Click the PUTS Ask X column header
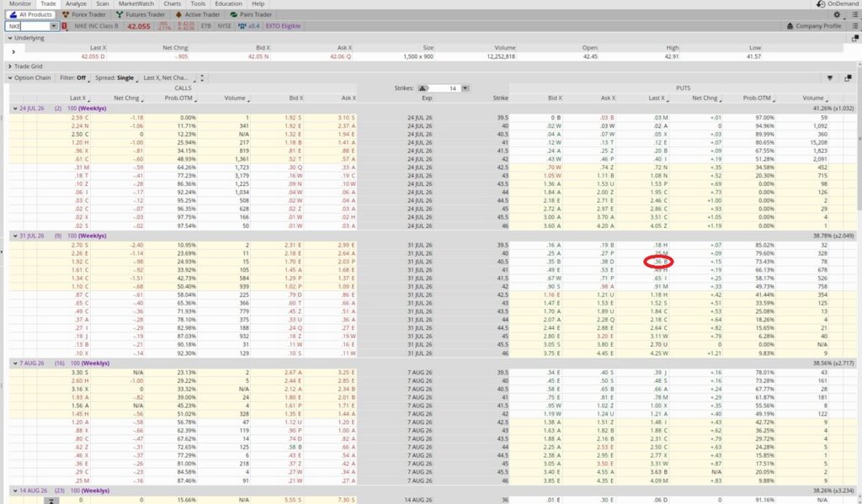The width and height of the screenshot is (862, 504). point(608,98)
